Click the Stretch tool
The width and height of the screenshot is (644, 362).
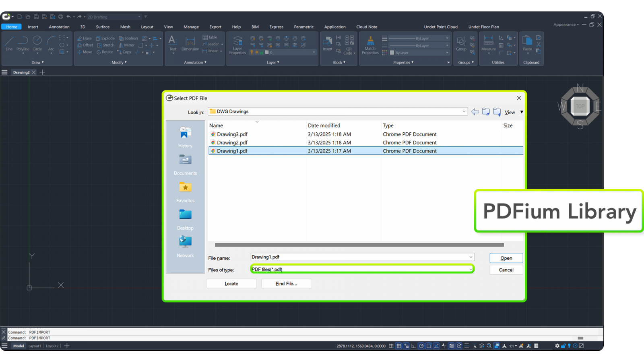(x=106, y=45)
